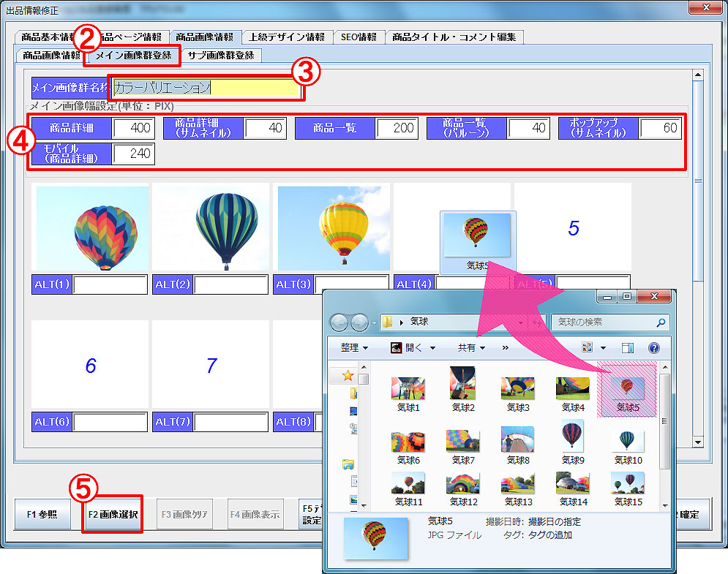The image size is (728, 574).
Task: Click the Favorites star in Explorer sidebar
Action: (x=348, y=375)
